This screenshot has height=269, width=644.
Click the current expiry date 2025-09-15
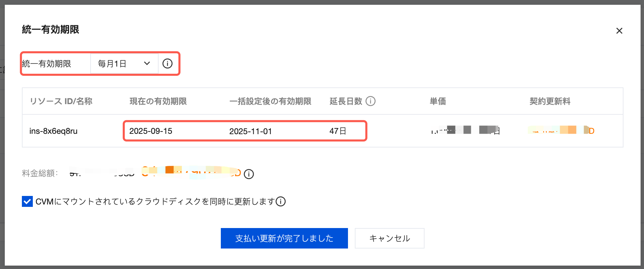(x=151, y=131)
